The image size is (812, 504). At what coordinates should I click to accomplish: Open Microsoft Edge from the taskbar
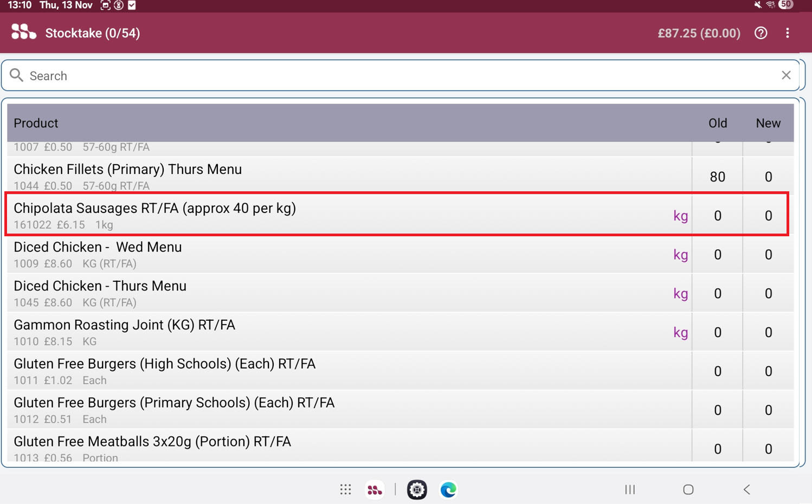[x=448, y=490]
